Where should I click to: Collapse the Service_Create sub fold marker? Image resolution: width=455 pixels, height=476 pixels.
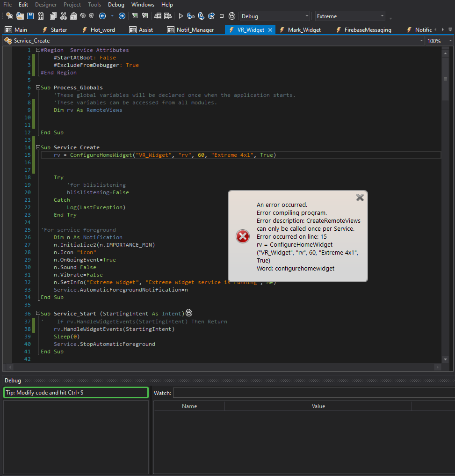pos(38,147)
